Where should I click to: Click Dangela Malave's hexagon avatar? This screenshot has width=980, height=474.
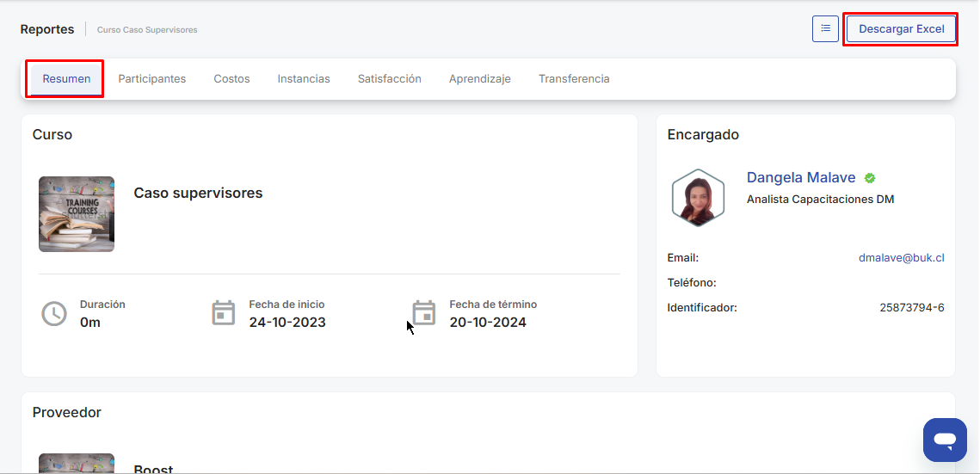698,198
